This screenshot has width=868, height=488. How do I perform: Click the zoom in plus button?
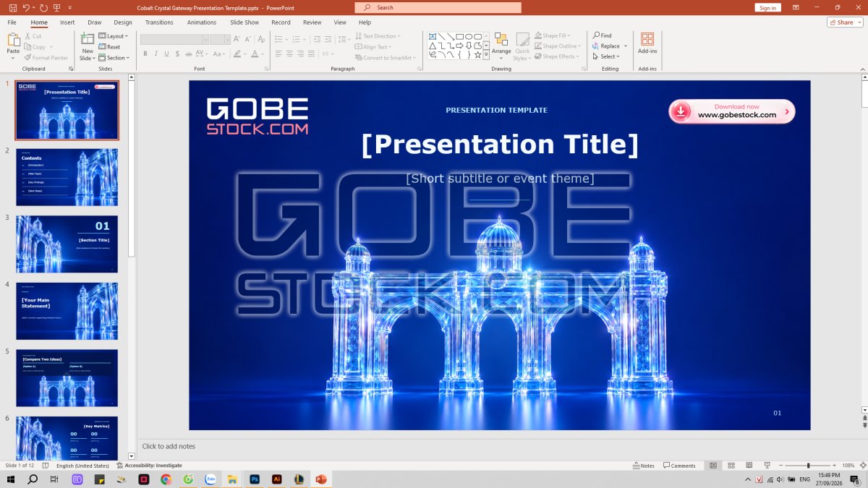[x=835, y=466]
